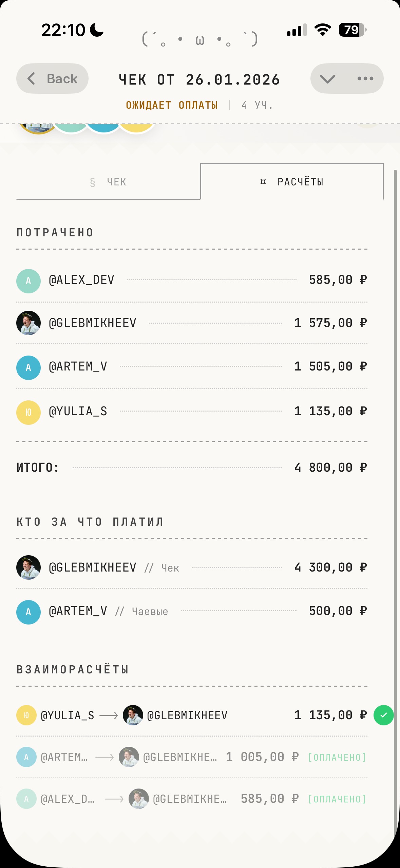The image size is (400, 868).
Task: Tap the ОПЛАЧЕНО badge on 585,00 ₽ row
Action: 337,799
